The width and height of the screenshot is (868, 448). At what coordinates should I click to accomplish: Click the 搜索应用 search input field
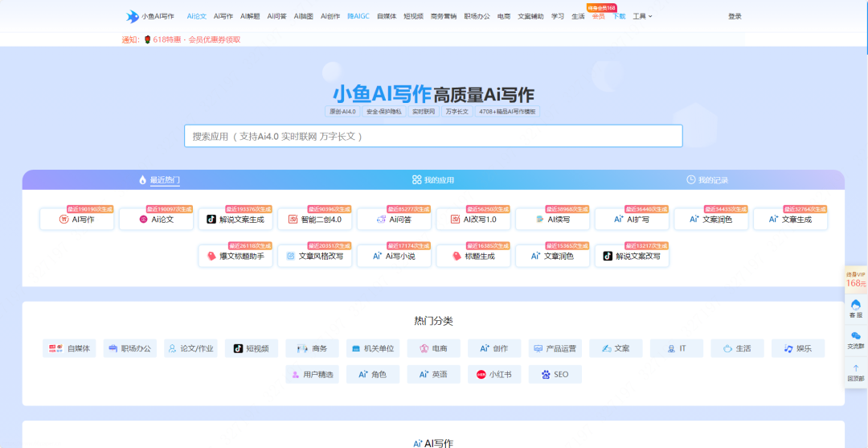tap(433, 136)
